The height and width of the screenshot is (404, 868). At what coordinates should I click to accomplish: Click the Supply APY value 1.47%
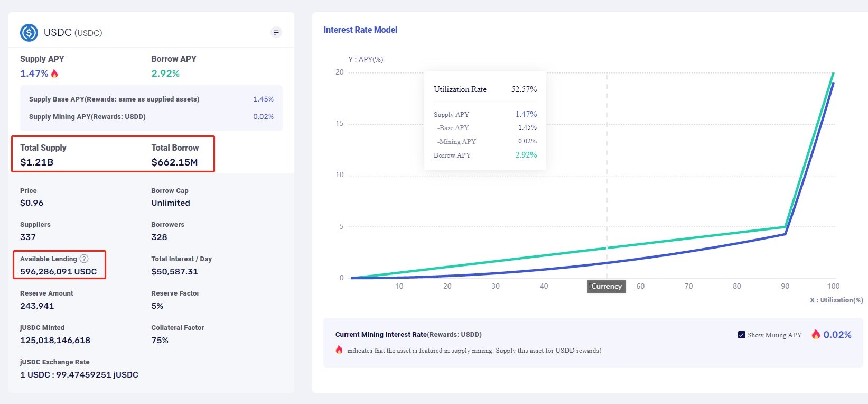click(34, 74)
